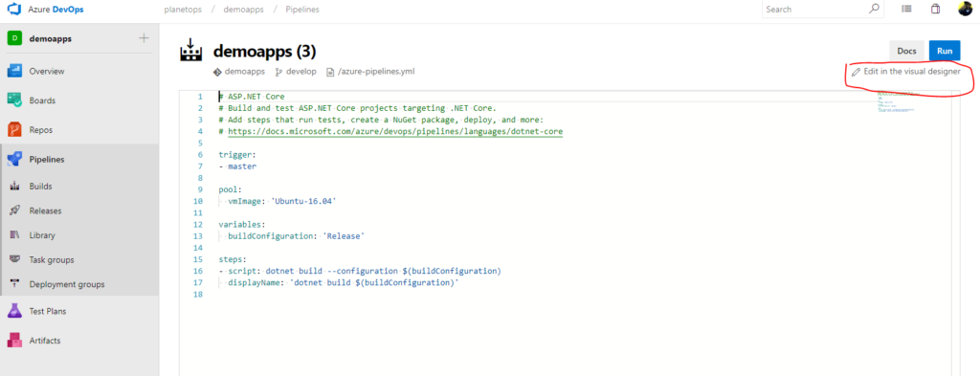Open the Boards icon in sidebar
This screenshot has height=376, width=980.
[15, 100]
